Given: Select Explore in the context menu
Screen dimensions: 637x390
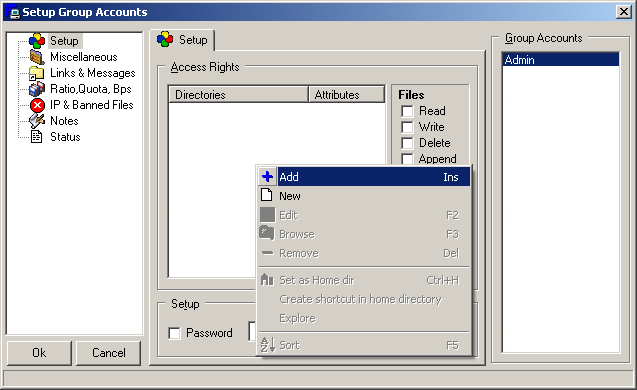Looking at the screenshot, I should click(364, 318).
